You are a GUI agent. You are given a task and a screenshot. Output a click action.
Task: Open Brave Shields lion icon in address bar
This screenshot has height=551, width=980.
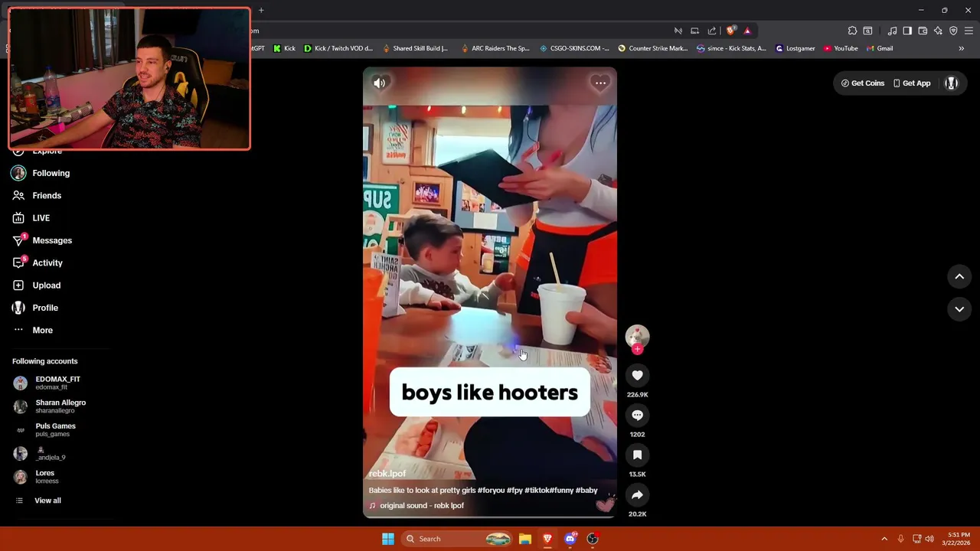coord(730,31)
